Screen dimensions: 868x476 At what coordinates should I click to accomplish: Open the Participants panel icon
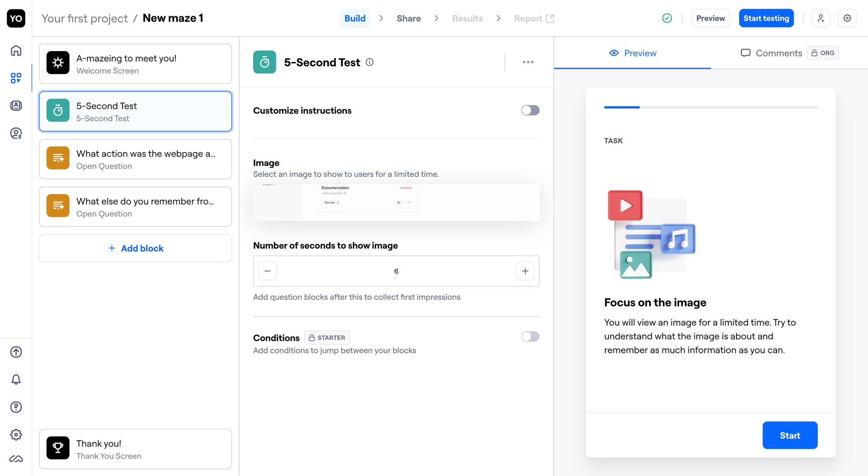point(16,105)
